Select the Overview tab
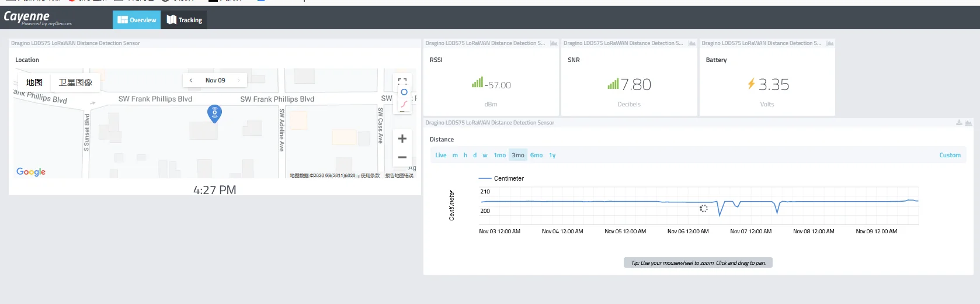The height and width of the screenshot is (304, 980). [x=137, y=20]
